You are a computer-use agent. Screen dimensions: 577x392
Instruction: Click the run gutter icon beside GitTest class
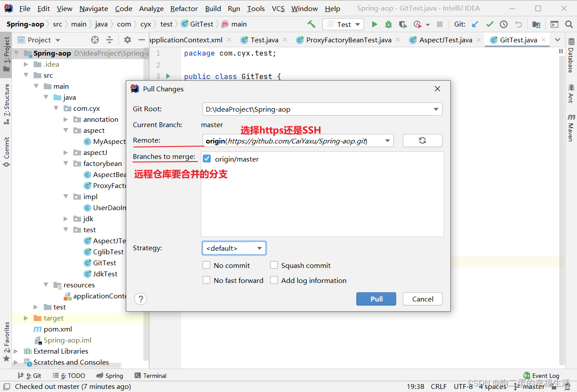coord(168,76)
